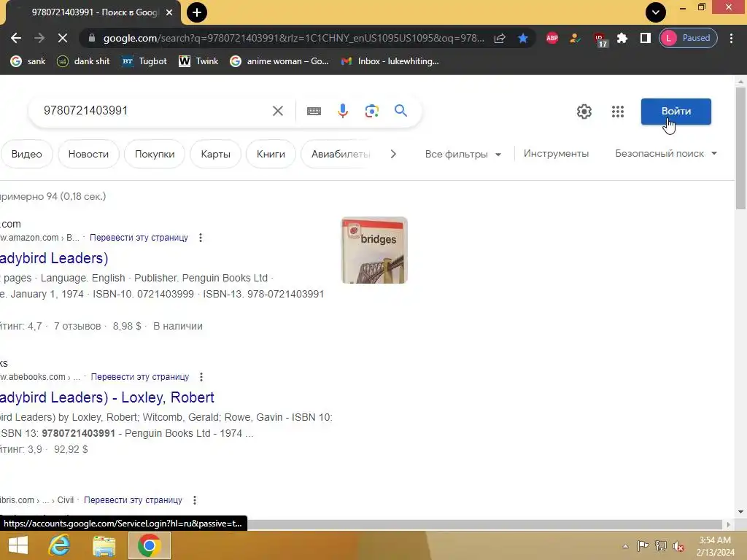This screenshot has height=560, width=747.
Task: Click the browser forward arrow
Action: coord(39,38)
